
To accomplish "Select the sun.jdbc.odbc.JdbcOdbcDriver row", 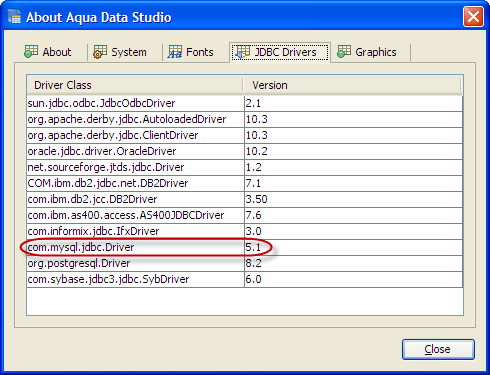I will coord(245,103).
